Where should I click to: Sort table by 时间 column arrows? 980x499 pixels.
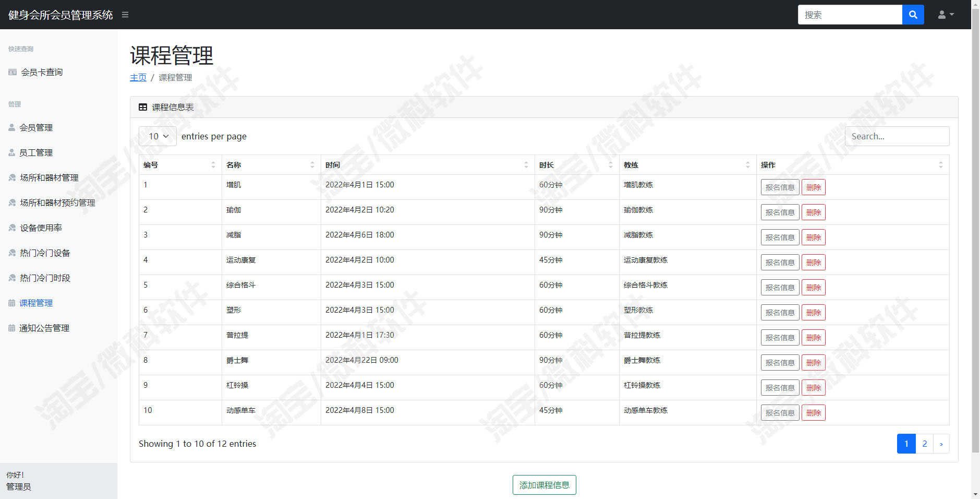(526, 165)
